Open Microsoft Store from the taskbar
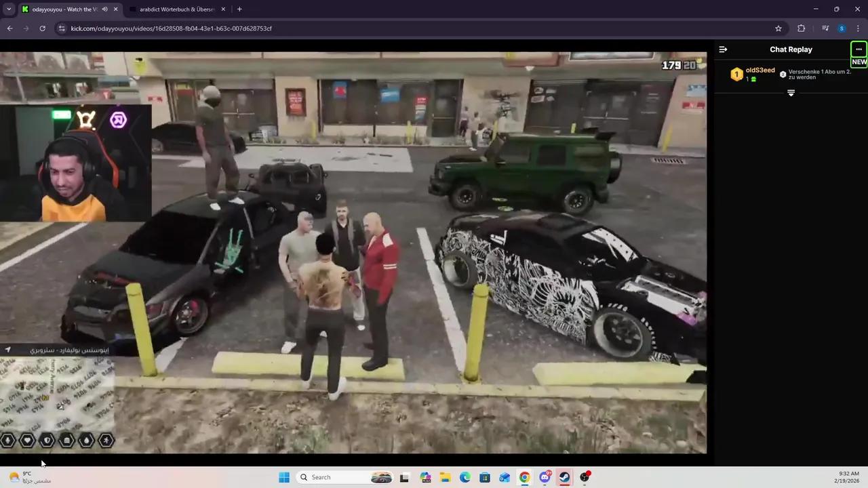This screenshot has width=868, height=488. pyautogui.click(x=485, y=477)
